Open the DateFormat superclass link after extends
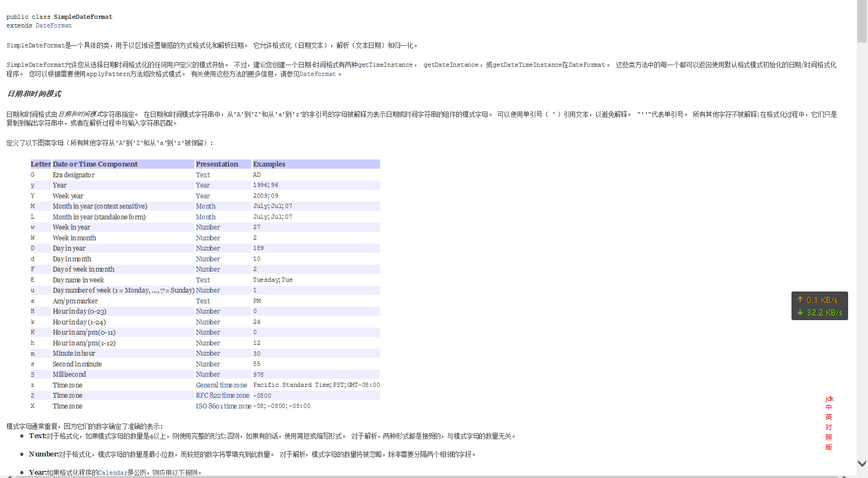The image size is (868, 478). pyautogui.click(x=53, y=25)
